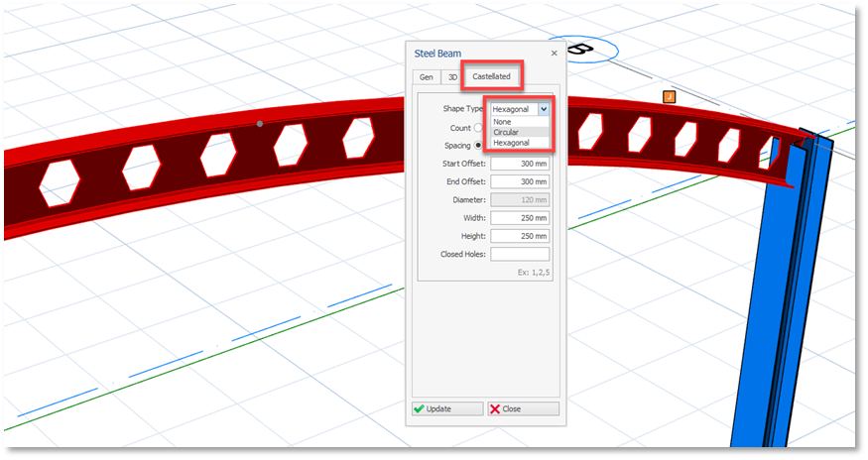Click the End Offset input field

[519, 182]
